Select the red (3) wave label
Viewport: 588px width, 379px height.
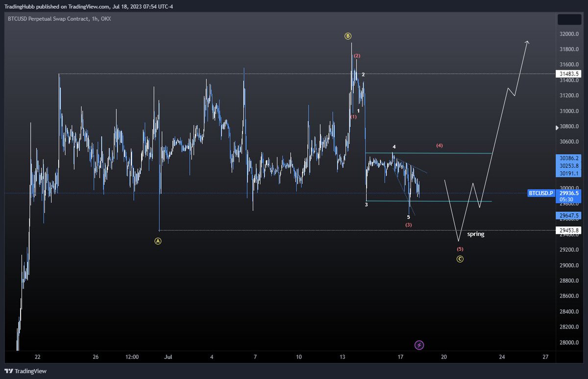pos(408,225)
